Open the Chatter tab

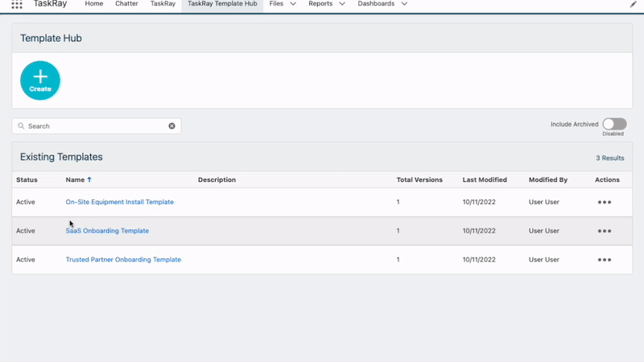tap(126, 4)
